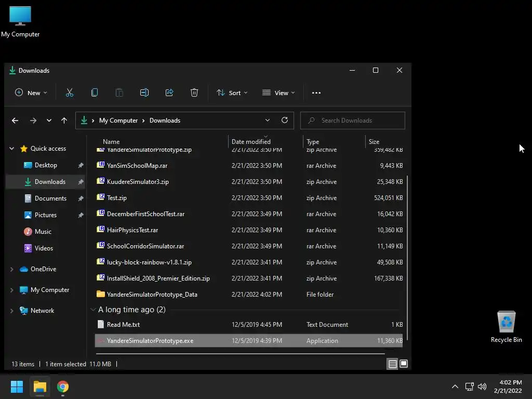The image size is (532, 399).
Task: Expand the Network tree node
Action: (x=12, y=311)
